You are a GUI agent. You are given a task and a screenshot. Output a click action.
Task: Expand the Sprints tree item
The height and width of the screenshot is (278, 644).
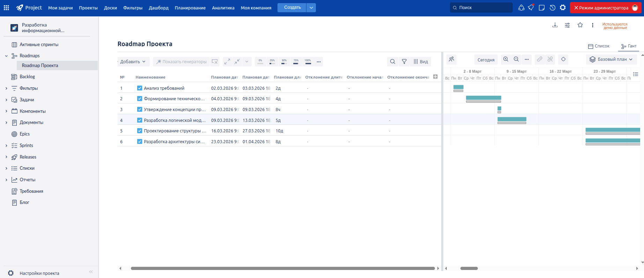pos(6,146)
